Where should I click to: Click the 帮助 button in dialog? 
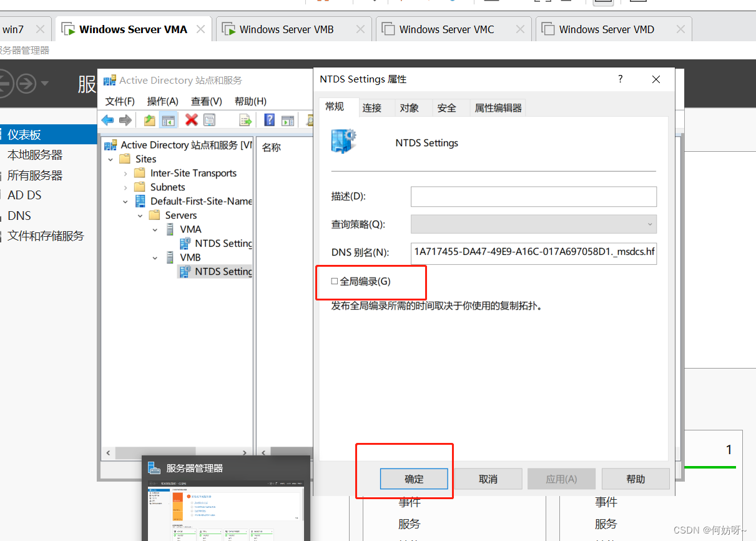pyautogui.click(x=636, y=479)
